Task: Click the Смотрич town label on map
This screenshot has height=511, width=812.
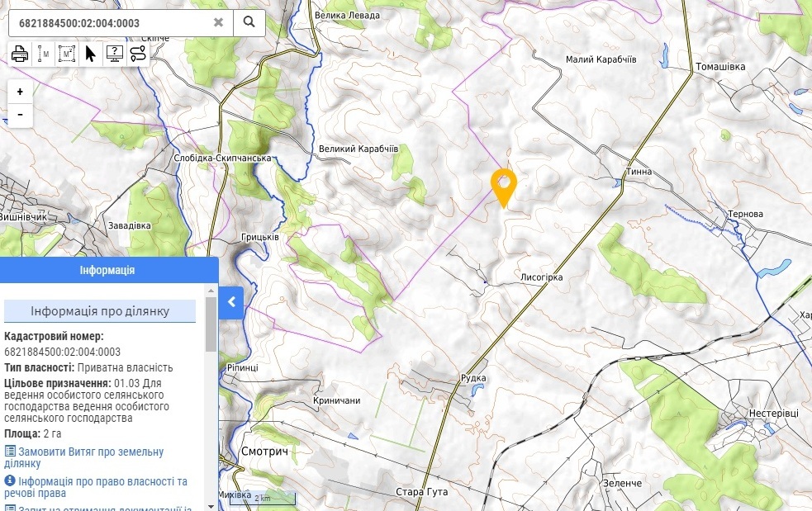Action: point(264,452)
